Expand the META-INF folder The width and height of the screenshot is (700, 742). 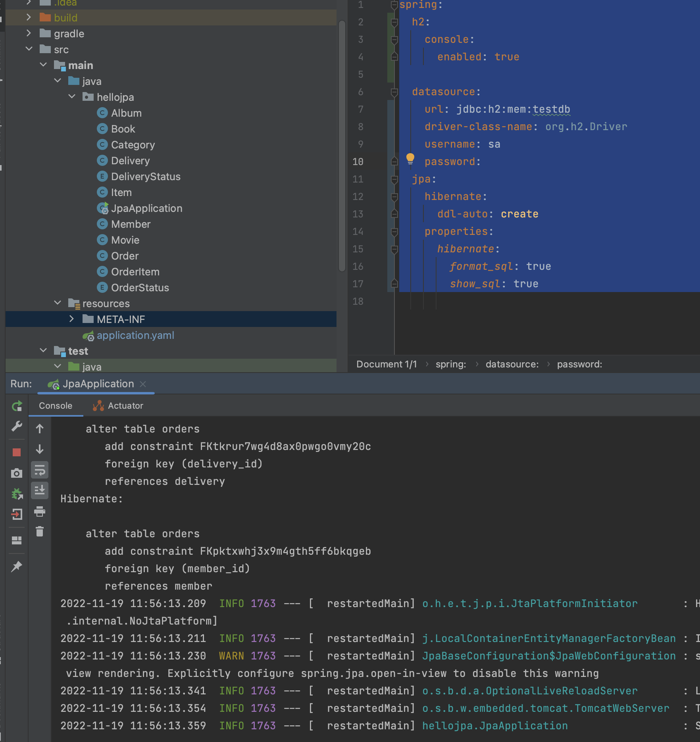click(72, 319)
